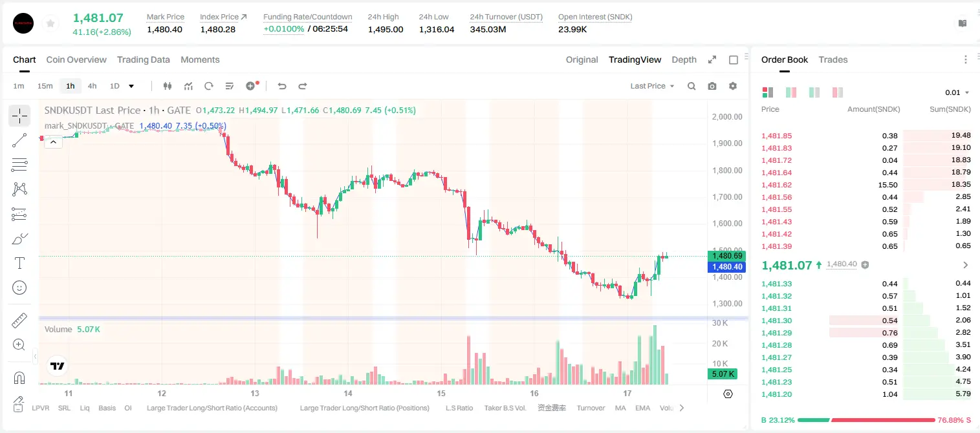Open the Trades tab
The image size is (980, 433).
tap(833, 59)
